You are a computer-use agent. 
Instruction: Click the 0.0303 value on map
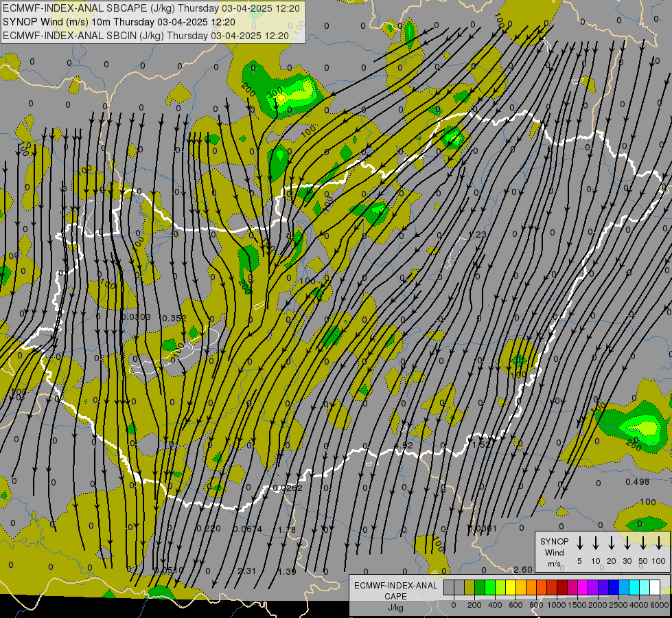136,317
